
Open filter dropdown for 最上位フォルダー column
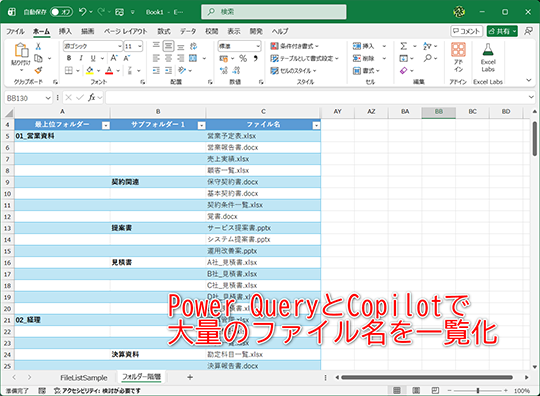[106, 126]
